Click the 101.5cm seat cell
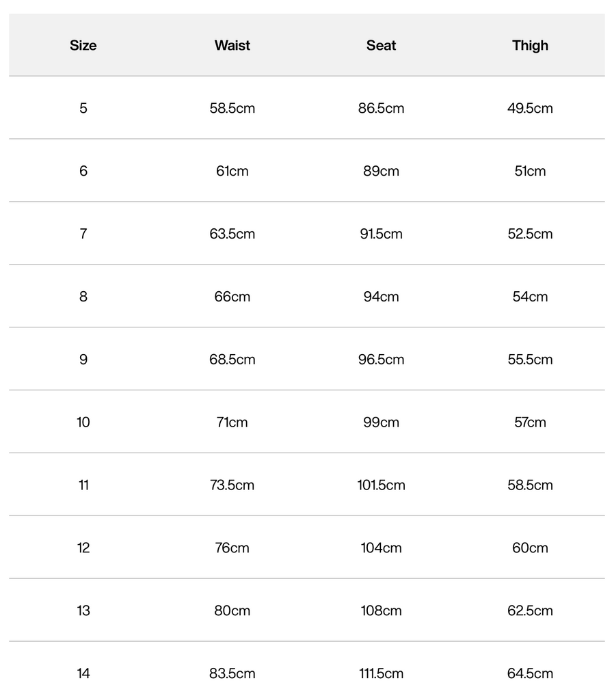The width and height of the screenshot is (614, 700). 381,485
